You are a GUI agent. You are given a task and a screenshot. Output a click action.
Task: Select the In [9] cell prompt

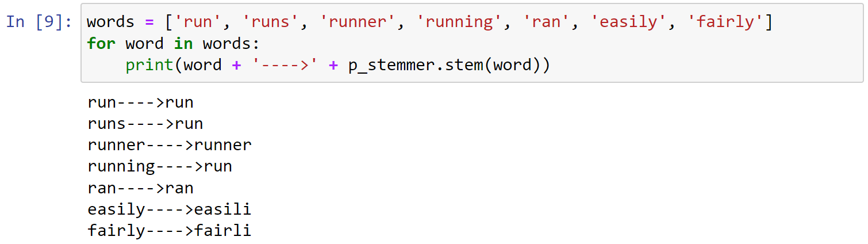pyautogui.click(x=39, y=22)
